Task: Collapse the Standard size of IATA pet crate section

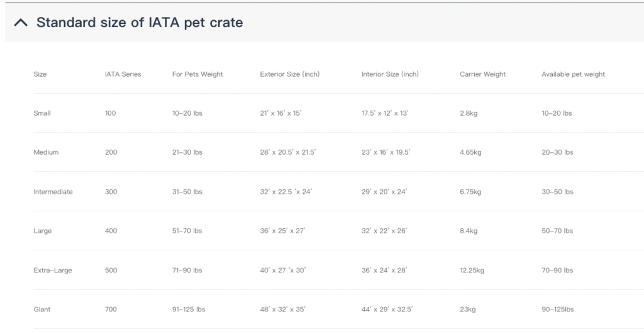Action: coord(21,23)
